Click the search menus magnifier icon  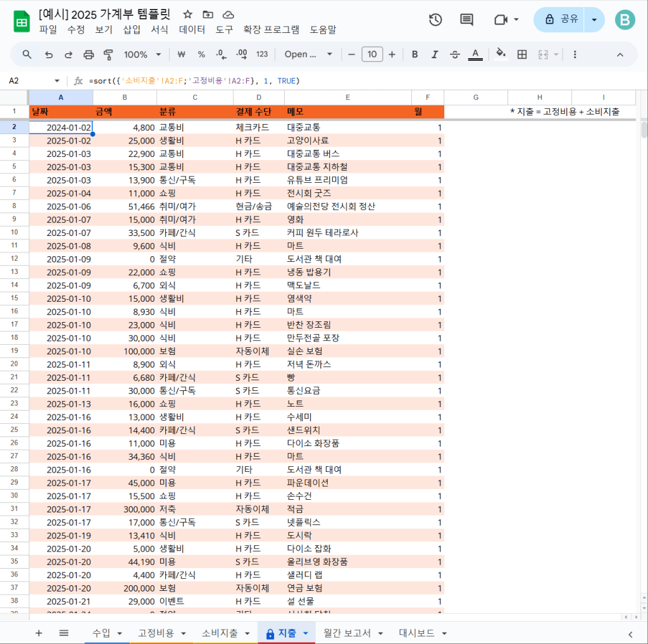[27, 54]
